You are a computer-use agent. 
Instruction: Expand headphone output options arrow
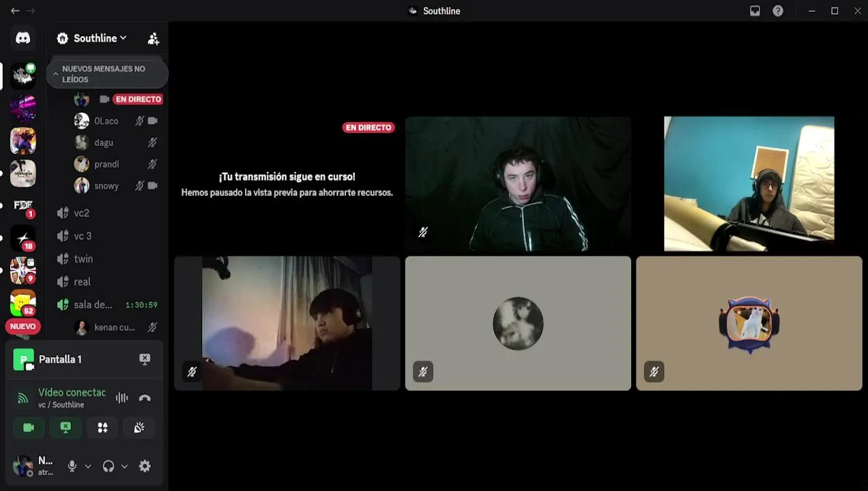click(x=124, y=466)
